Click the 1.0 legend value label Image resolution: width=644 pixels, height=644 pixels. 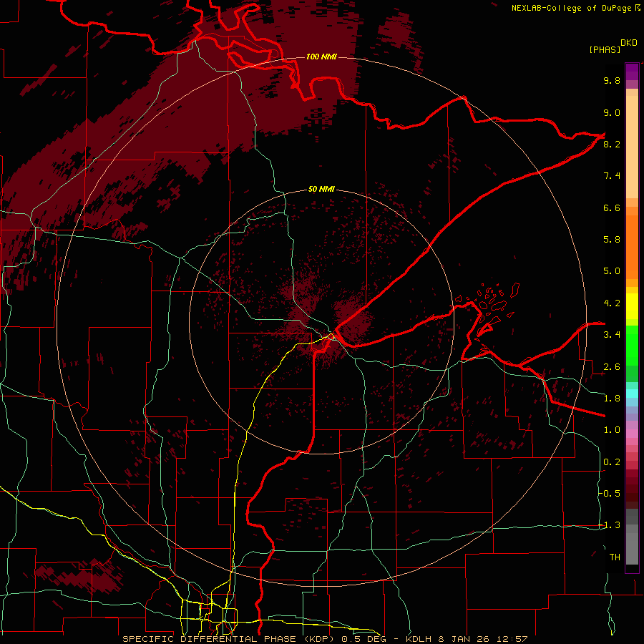[x=612, y=430]
